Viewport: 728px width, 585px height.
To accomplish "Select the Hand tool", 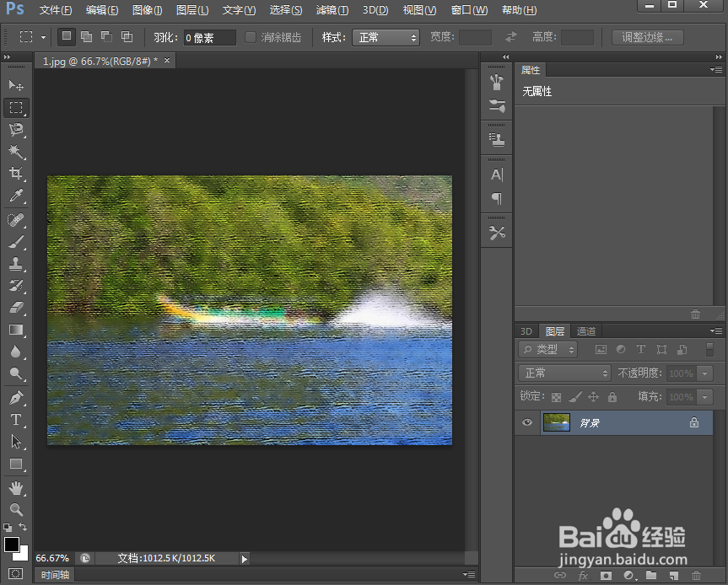I will [x=16, y=487].
